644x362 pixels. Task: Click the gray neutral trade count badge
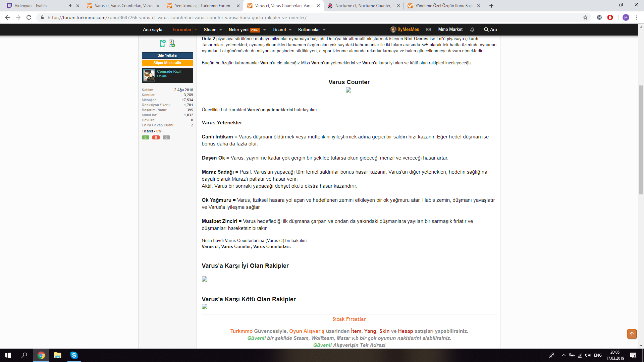coord(166,137)
